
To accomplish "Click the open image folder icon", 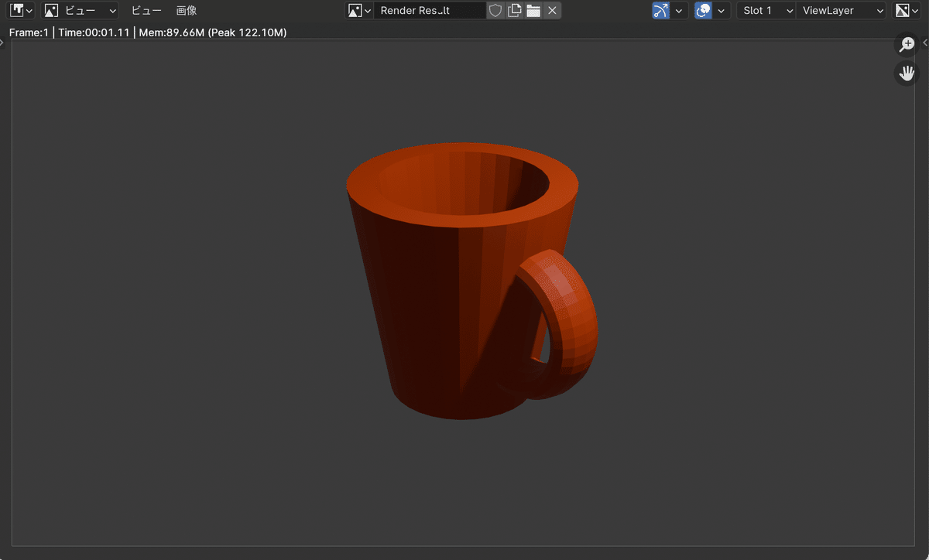I will [533, 11].
